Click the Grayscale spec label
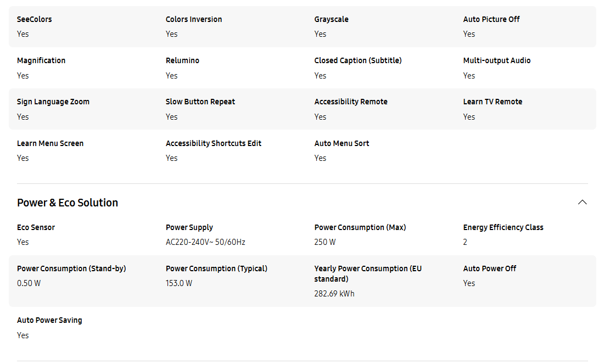Screen dimensions: 604x364 (331, 19)
